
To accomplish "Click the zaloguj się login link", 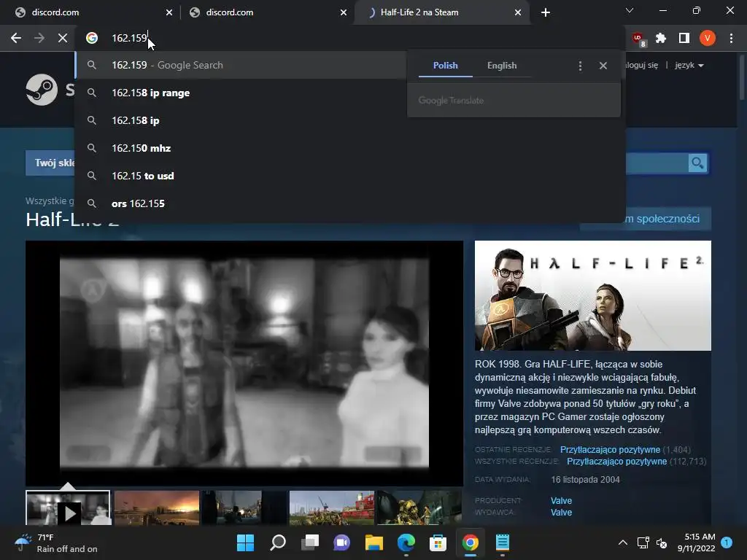I will click(642, 65).
